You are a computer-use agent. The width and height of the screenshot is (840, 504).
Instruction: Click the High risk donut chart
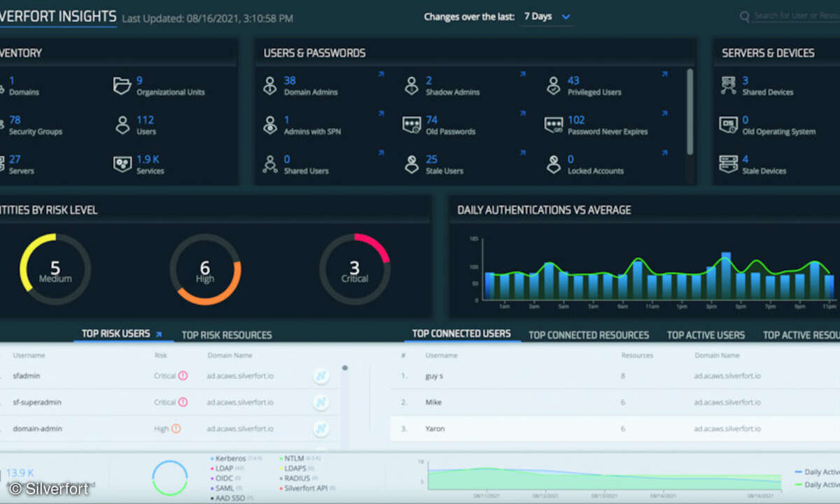coord(205,269)
